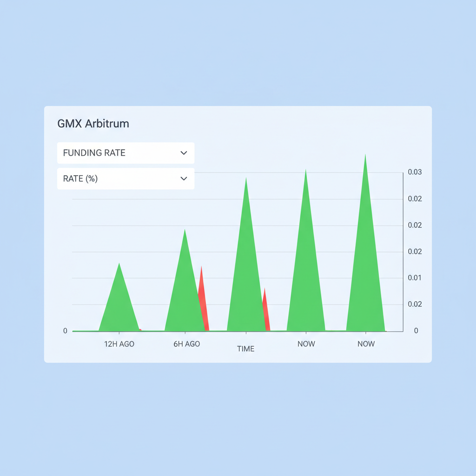Screen dimensions: 476x476
Task: Click the 0.03 value on right axis
Action: click(414, 172)
